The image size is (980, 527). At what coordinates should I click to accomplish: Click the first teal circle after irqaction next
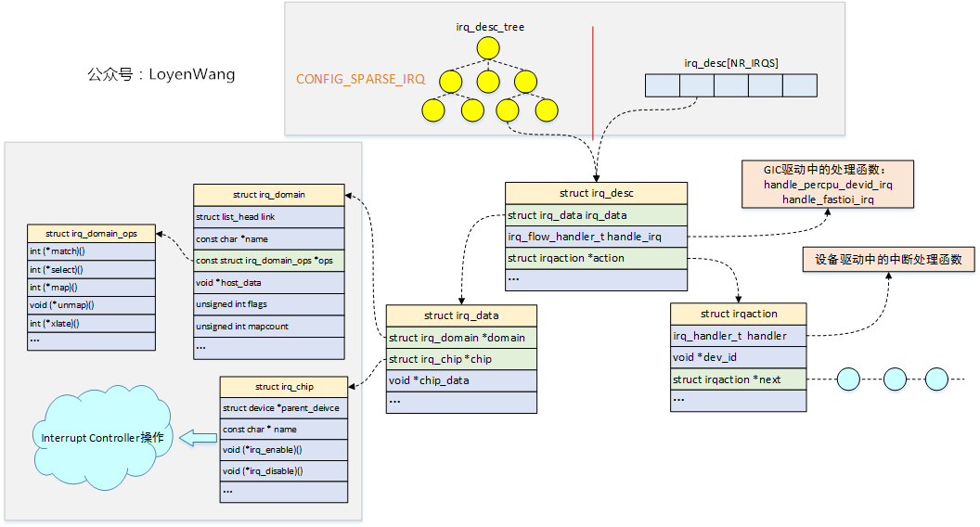848,379
